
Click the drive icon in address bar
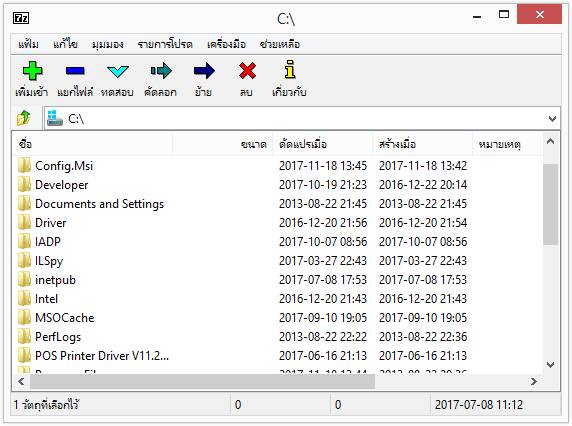coord(55,118)
